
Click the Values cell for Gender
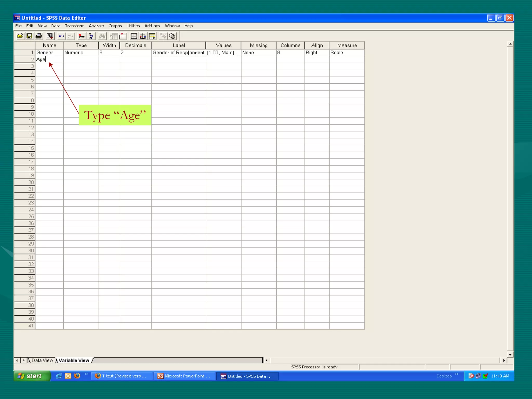pos(223,53)
